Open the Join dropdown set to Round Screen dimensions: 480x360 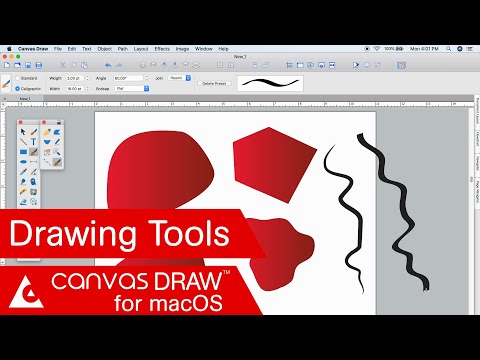180,78
